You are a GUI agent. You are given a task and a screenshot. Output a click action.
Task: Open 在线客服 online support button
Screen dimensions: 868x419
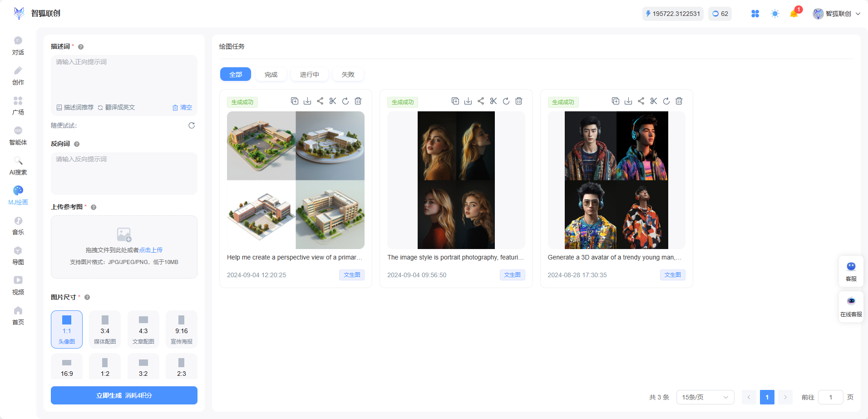point(851,307)
